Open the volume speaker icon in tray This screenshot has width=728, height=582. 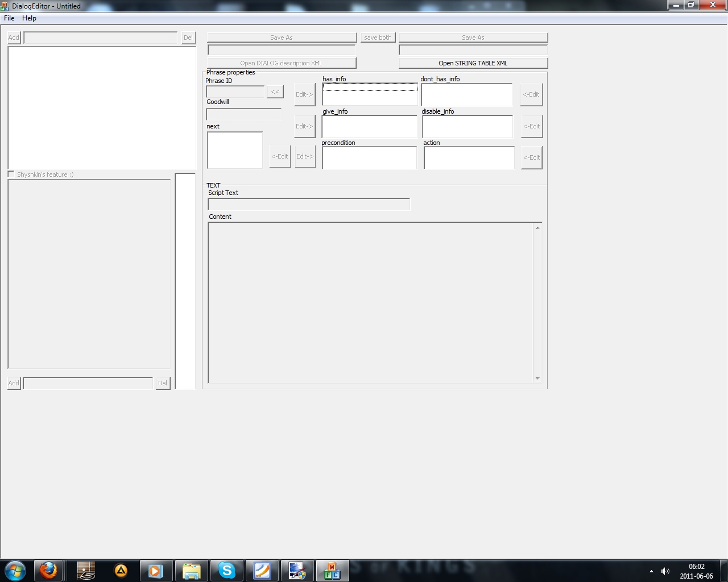click(665, 571)
